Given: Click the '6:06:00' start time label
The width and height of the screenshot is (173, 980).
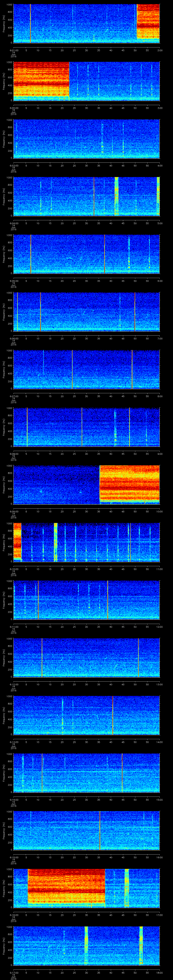Looking at the screenshot, I should point(14,339).
